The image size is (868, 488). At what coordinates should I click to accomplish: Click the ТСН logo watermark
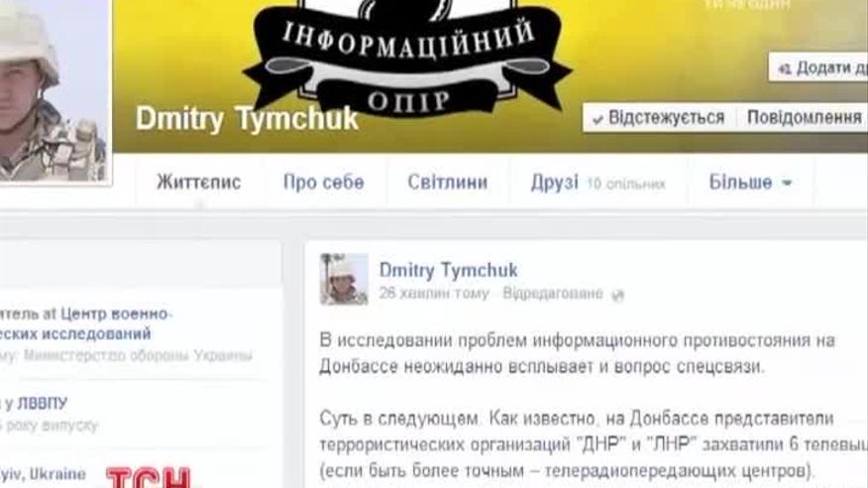click(149, 477)
